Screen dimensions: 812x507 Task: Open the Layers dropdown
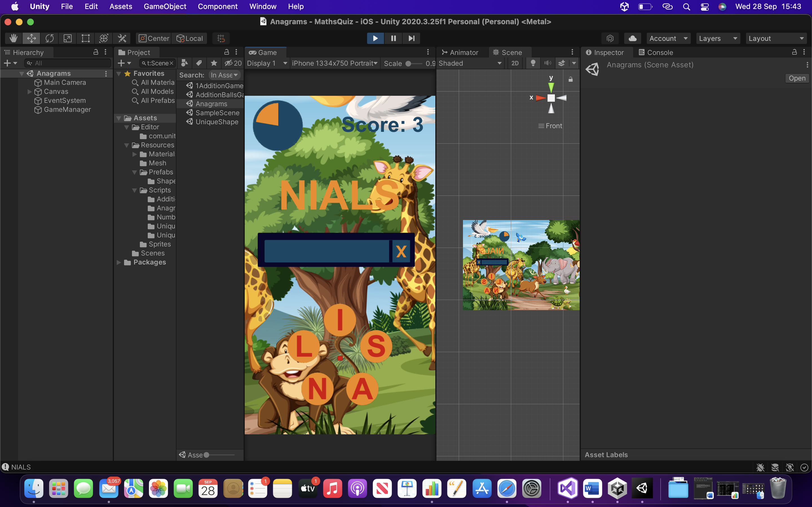(718, 38)
